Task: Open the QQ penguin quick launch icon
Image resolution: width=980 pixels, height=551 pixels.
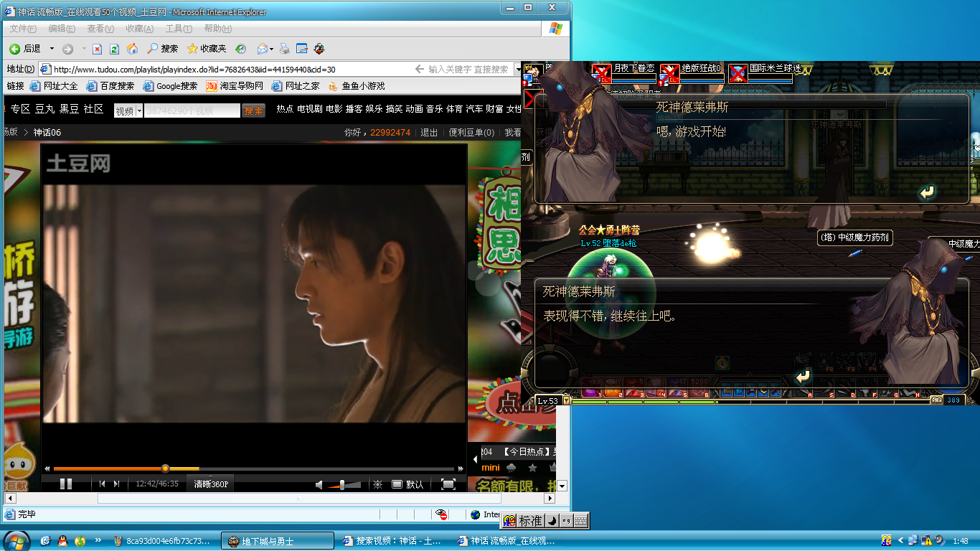Action: (x=62, y=540)
